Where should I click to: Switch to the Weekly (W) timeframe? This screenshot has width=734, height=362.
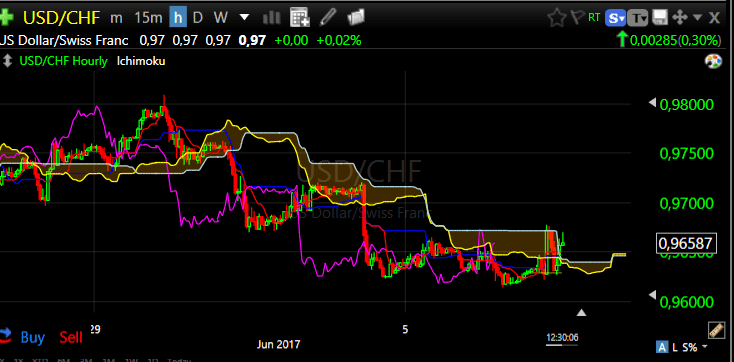220,18
